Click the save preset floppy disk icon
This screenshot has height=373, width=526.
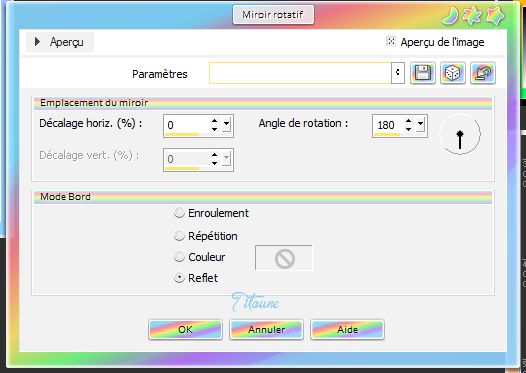(423, 73)
